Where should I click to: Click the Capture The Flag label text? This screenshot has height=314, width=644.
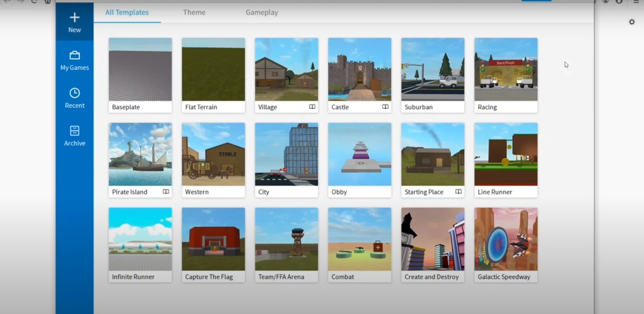click(x=209, y=277)
